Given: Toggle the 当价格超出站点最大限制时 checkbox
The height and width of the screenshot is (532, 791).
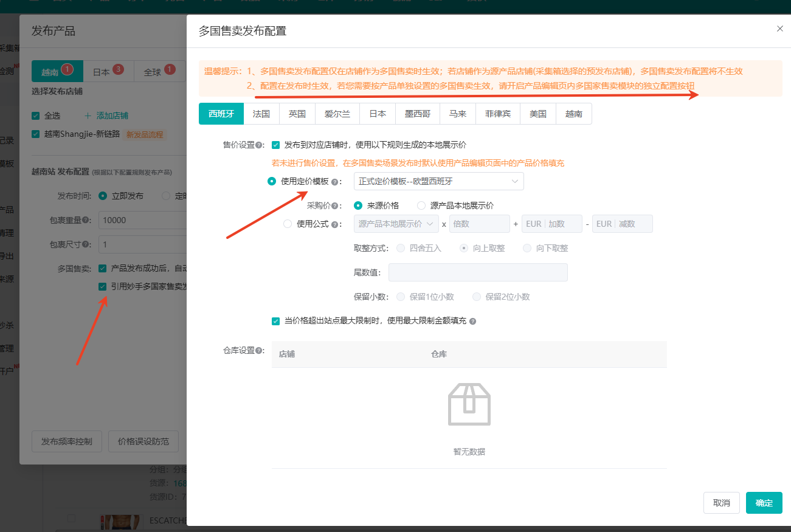Looking at the screenshot, I should point(275,320).
